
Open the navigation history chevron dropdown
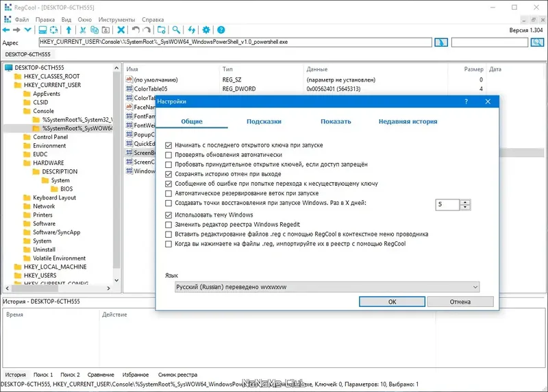pos(27,30)
